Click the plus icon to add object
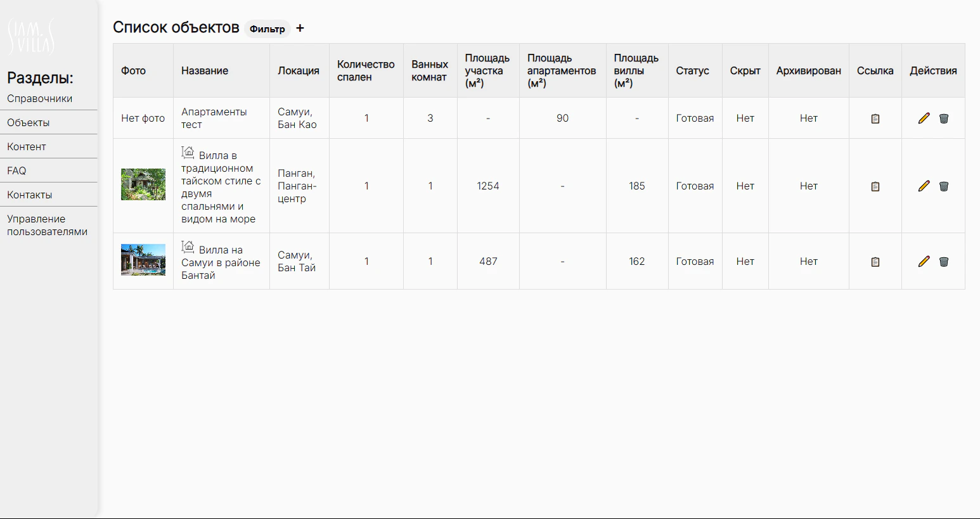The image size is (980, 519). pos(300,29)
